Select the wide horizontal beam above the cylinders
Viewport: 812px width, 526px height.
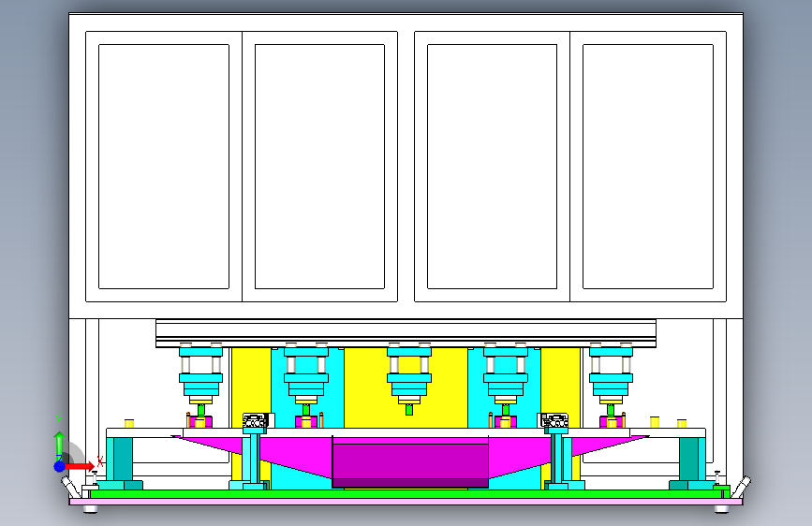pos(406,333)
